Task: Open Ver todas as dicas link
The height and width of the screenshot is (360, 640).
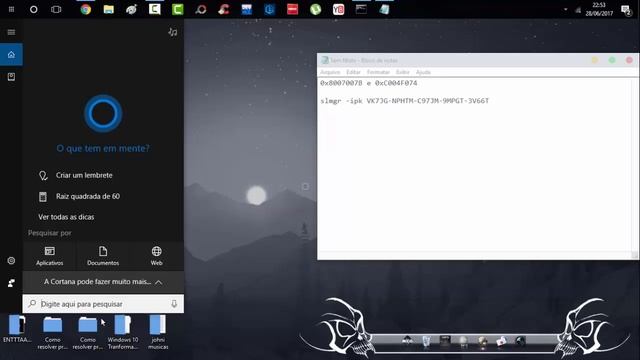Action: (x=66, y=217)
